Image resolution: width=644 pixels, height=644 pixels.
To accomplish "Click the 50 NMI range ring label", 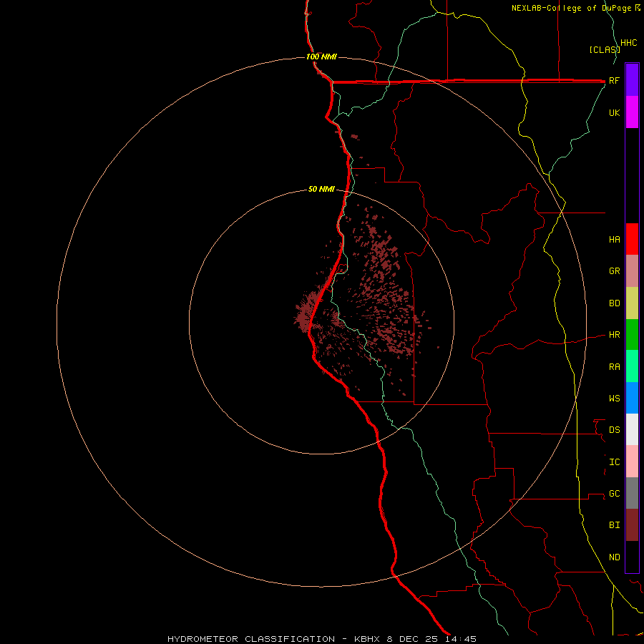I will [321, 189].
